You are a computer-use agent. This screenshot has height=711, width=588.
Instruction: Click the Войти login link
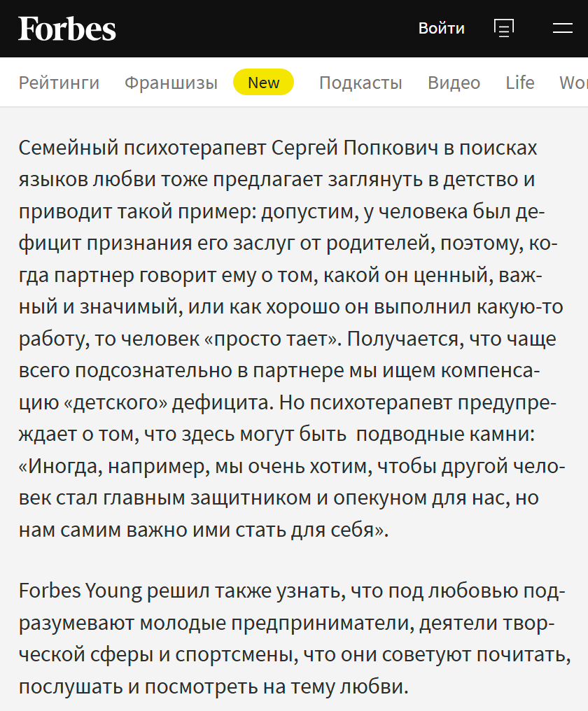pos(441,28)
